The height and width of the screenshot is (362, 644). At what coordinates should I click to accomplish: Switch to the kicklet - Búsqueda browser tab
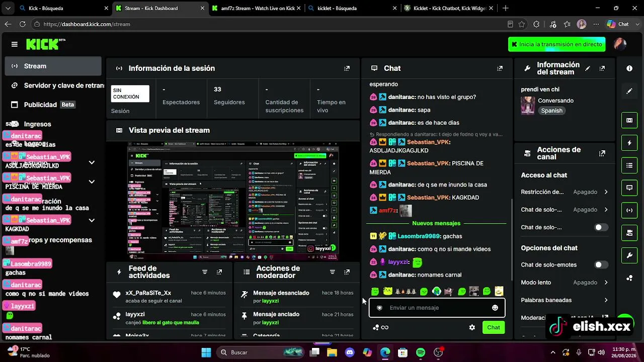click(351, 8)
